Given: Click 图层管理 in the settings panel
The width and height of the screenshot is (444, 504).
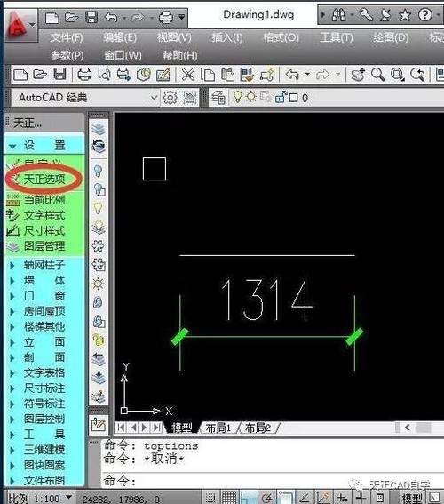Looking at the screenshot, I should (x=44, y=246).
